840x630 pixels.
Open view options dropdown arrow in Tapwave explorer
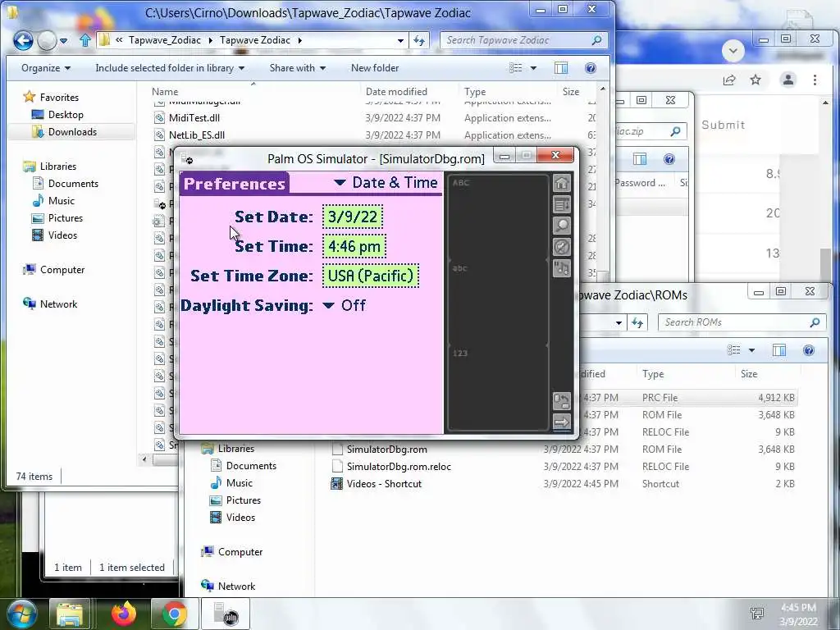click(x=533, y=68)
